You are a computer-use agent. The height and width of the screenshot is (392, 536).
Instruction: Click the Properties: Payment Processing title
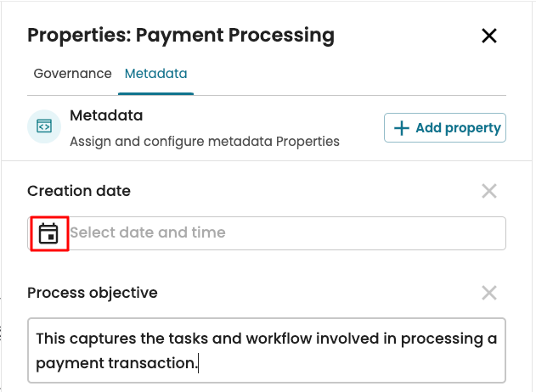[x=181, y=36]
